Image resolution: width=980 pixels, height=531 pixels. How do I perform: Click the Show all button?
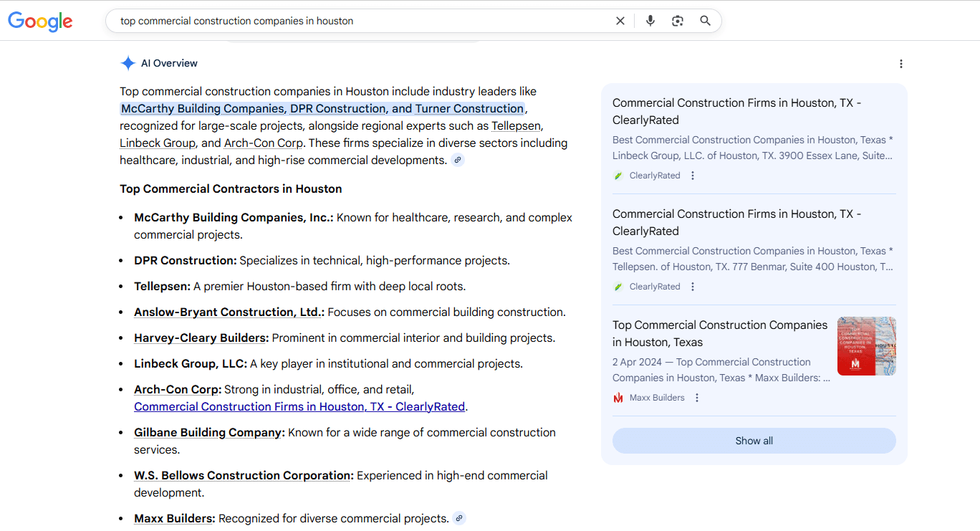(754, 440)
